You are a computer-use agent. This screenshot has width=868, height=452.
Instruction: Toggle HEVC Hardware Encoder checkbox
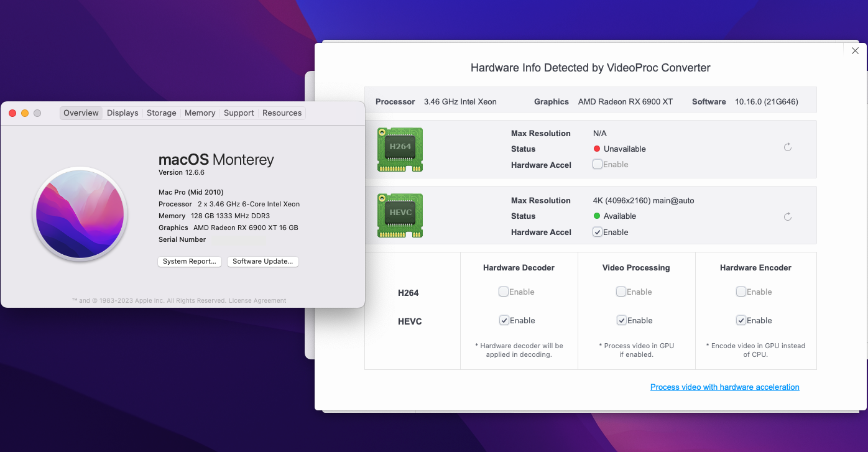tap(741, 320)
